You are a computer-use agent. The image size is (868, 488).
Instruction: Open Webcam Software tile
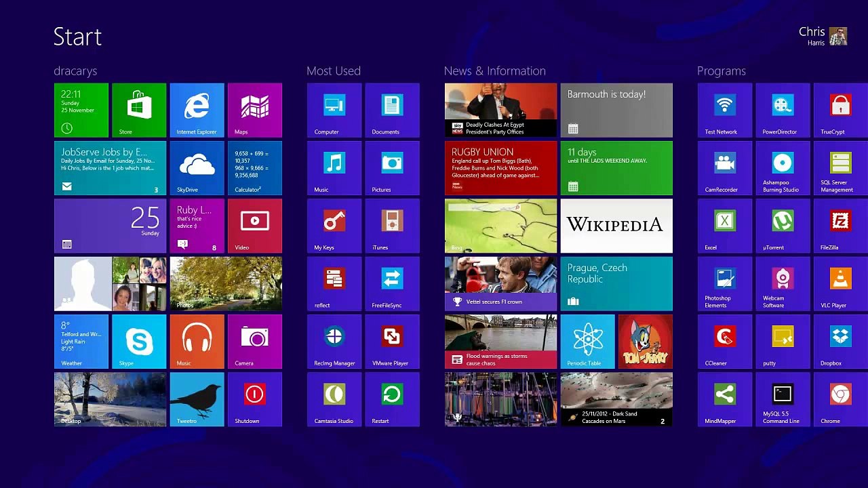[x=783, y=284]
